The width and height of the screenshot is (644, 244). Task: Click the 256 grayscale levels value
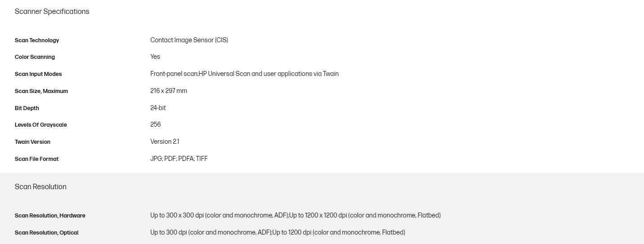coord(155,124)
